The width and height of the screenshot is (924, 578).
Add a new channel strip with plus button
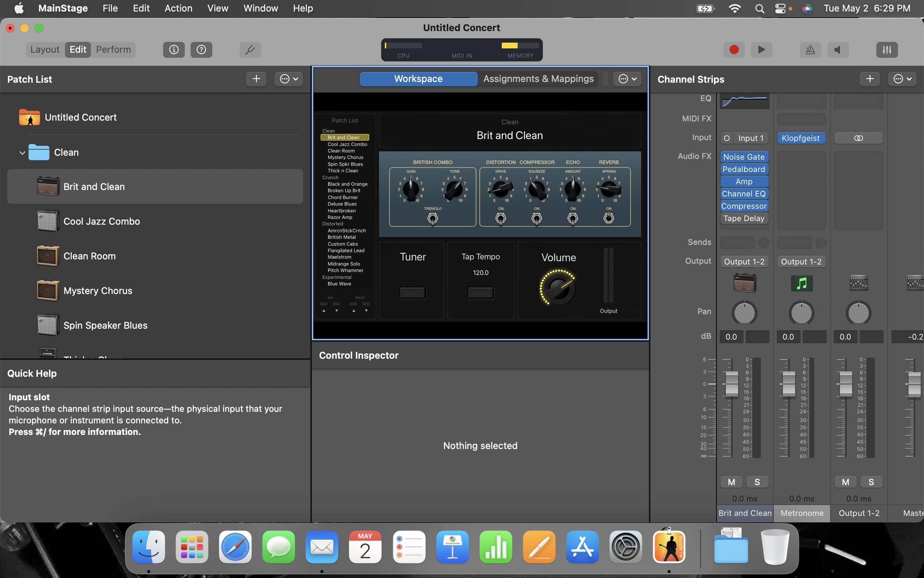coord(870,79)
